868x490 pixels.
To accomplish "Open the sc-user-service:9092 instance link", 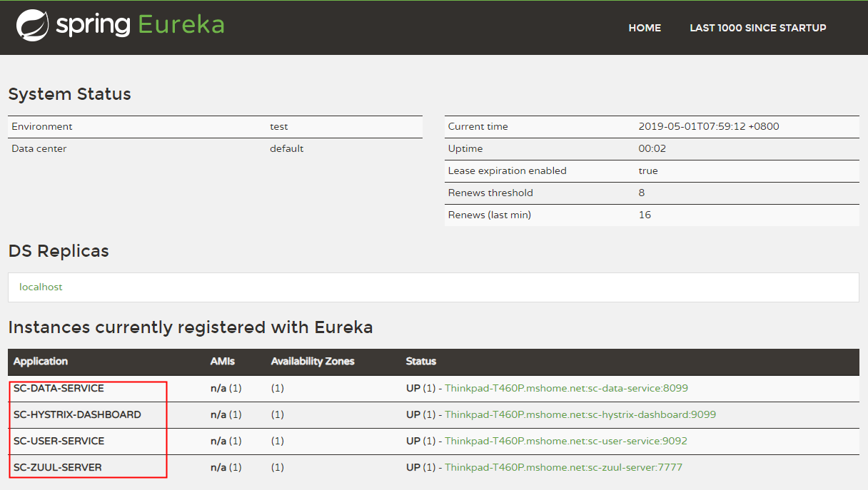I will click(x=566, y=441).
